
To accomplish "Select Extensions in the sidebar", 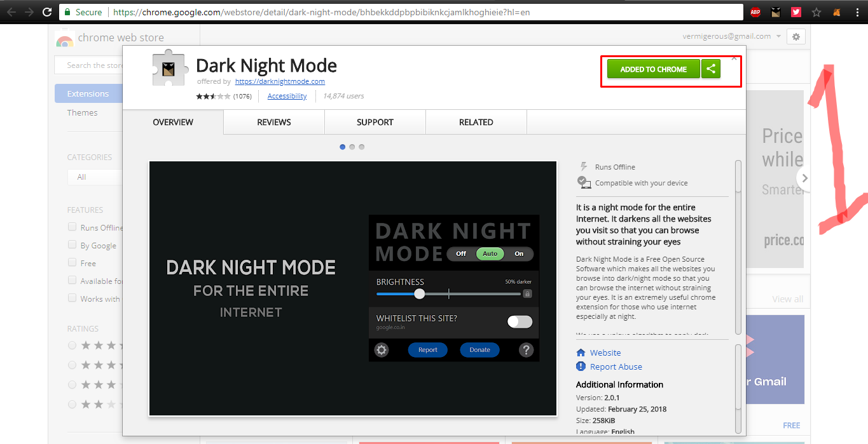I will 88,93.
